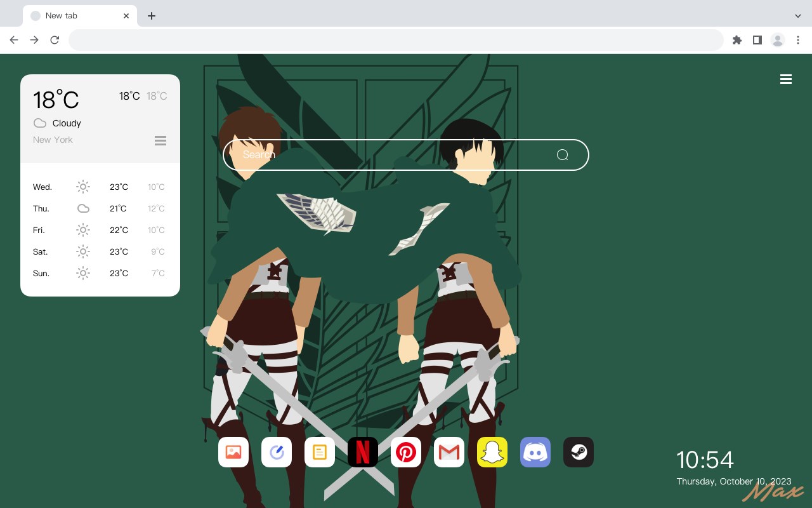Click Saturday's sunny forecast icon
Viewport: 812px width, 508px height.
[x=83, y=251]
